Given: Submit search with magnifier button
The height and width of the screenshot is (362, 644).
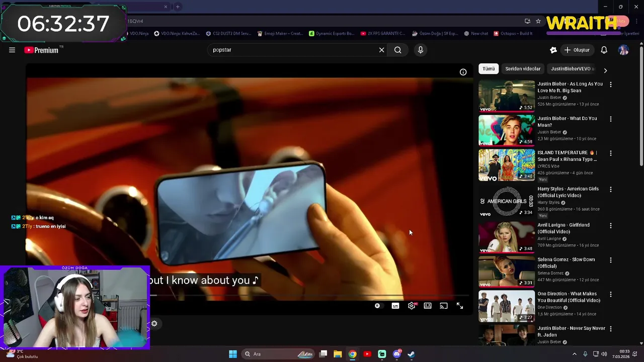Looking at the screenshot, I should point(397,50).
